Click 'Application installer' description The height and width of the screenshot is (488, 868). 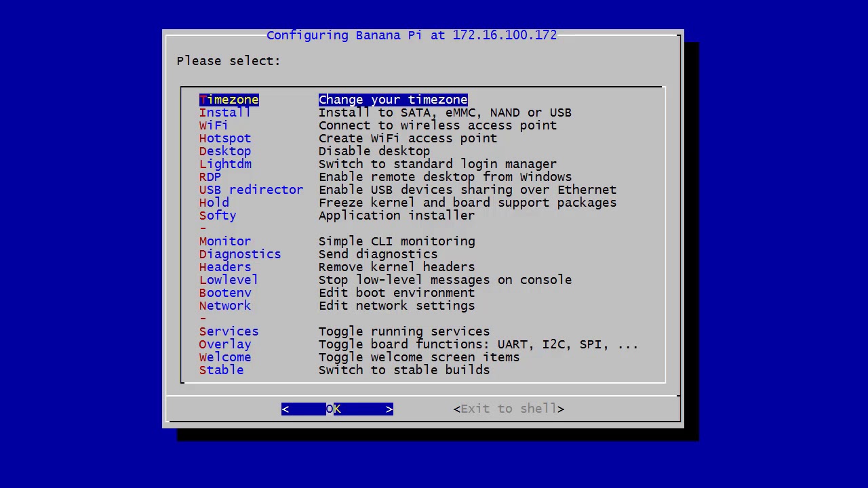[x=397, y=216]
